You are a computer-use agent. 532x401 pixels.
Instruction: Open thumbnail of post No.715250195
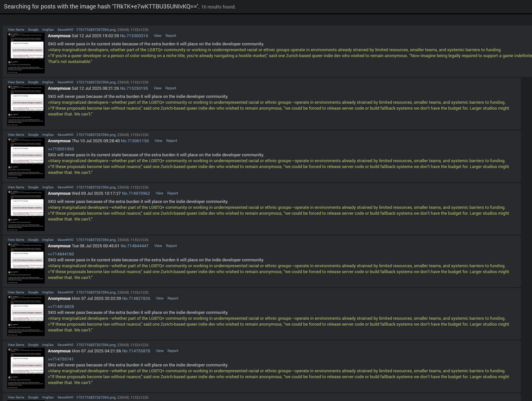click(26, 106)
